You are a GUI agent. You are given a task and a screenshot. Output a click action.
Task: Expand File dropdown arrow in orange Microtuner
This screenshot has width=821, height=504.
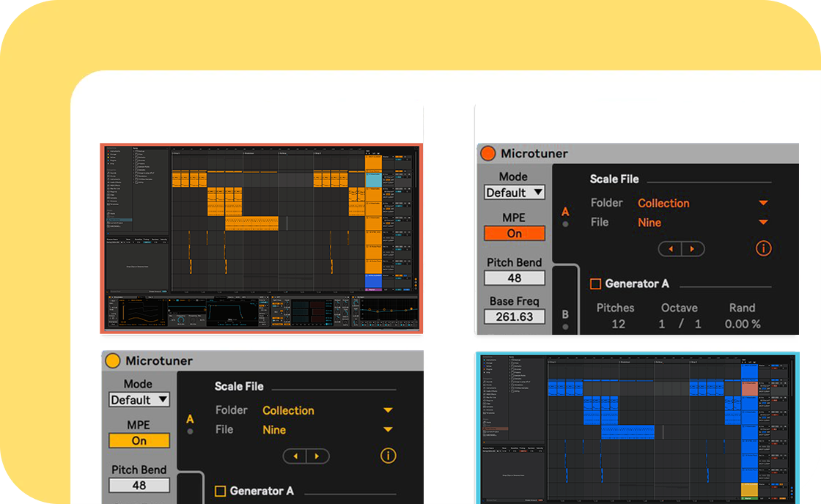click(763, 223)
